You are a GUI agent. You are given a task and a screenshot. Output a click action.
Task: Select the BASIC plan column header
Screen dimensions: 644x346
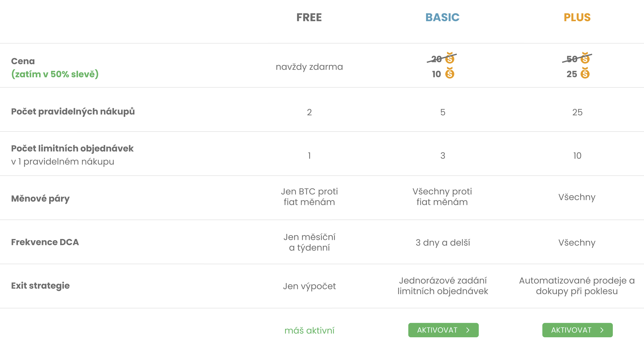click(x=442, y=17)
